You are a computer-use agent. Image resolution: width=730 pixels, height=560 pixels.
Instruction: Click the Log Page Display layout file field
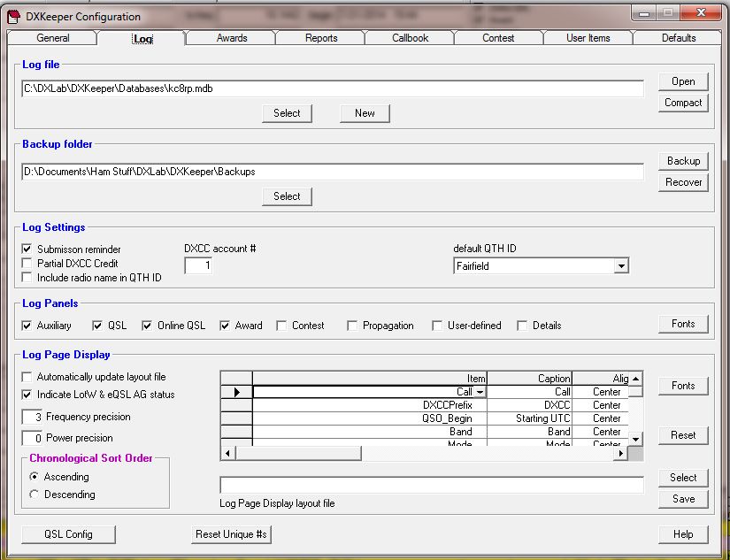pyautogui.click(x=432, y=485)
